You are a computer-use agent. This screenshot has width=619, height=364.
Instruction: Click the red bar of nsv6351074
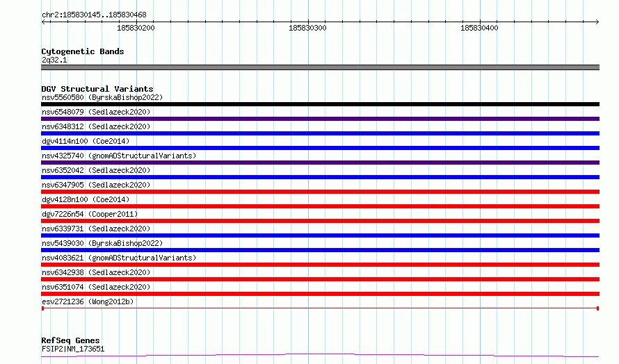(320, 294)
